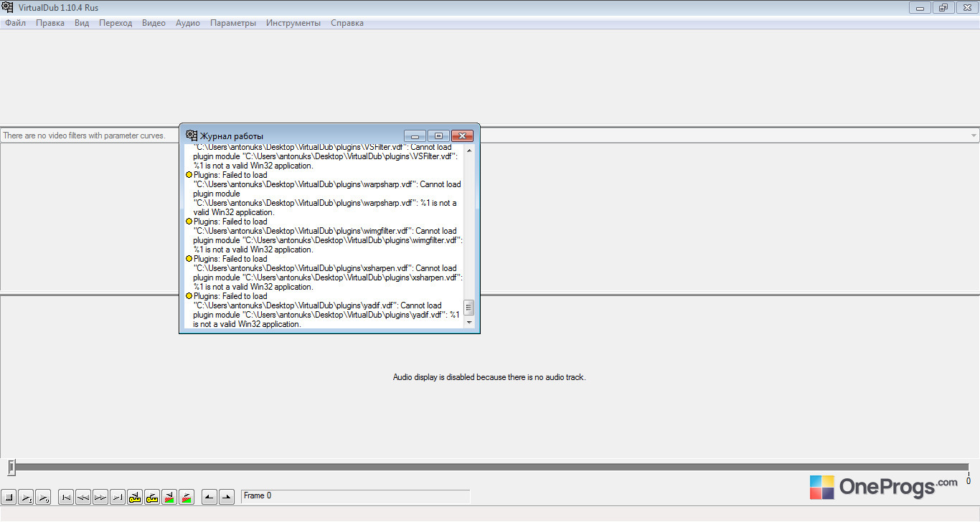
Task: Maximize the Журнал работы log window
Action: click(439, 136)
